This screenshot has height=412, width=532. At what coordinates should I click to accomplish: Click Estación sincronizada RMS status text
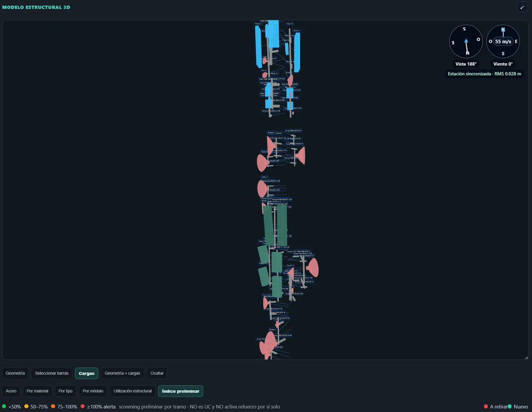coord(484,74)
